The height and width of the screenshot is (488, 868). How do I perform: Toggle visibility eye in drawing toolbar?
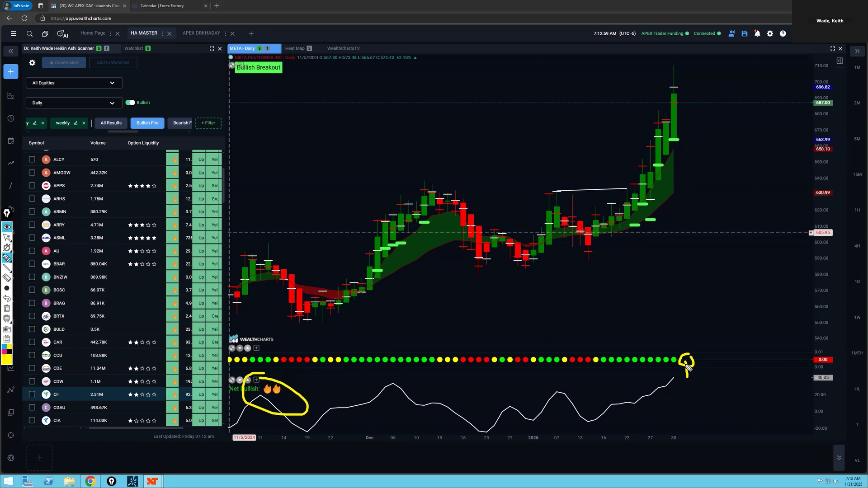click(x=7, y=227)
